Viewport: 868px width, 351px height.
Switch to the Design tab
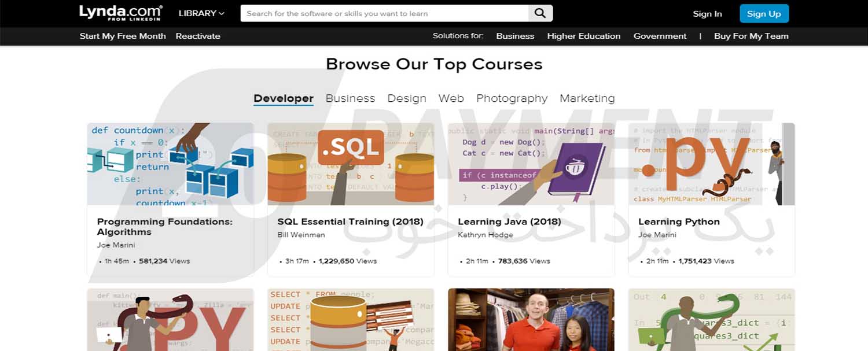pyautogui.click(x=407, y=98)
